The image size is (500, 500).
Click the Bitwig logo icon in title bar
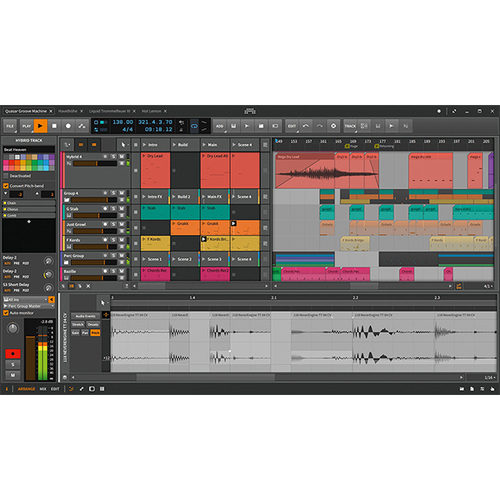pyautogui.click(x=250, y=111)
